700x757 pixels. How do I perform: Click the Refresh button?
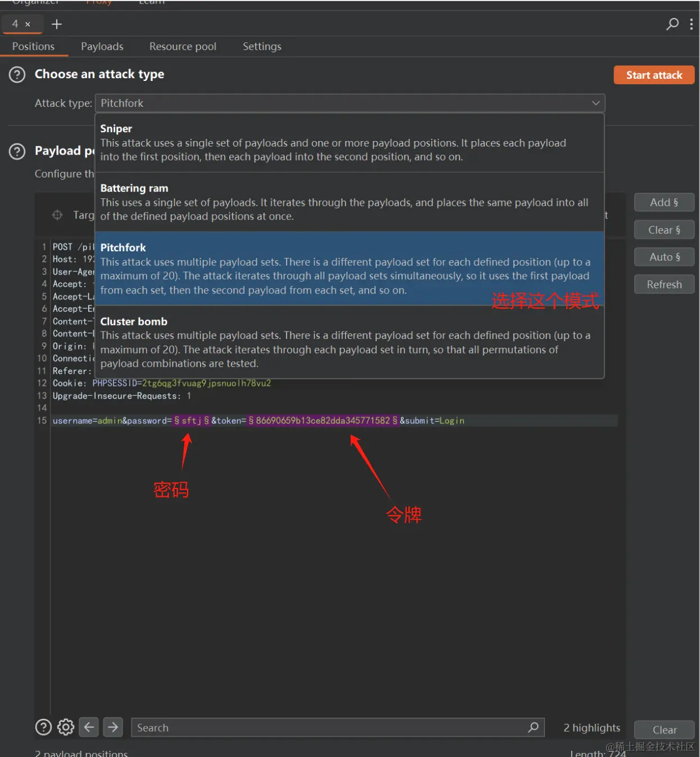click(664, 284)
